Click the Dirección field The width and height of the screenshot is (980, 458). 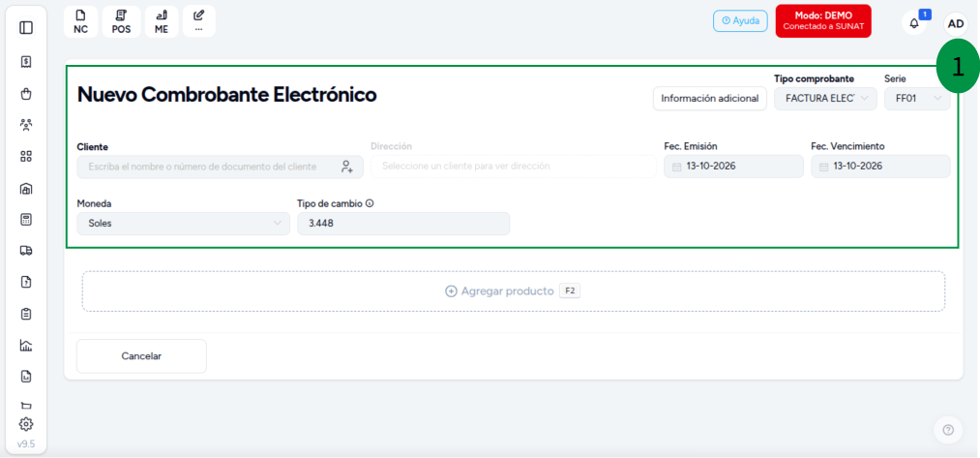[x=513, y=167]
